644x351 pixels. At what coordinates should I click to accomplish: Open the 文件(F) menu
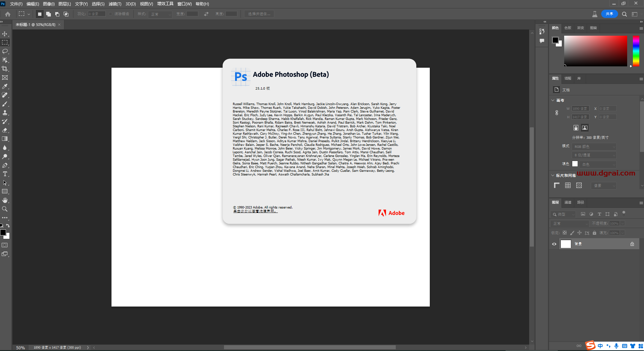[16, 4]
